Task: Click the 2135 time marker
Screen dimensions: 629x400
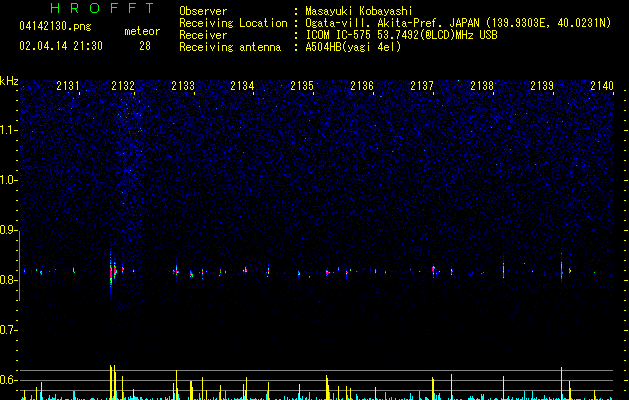Action: [x=302, y=86]
